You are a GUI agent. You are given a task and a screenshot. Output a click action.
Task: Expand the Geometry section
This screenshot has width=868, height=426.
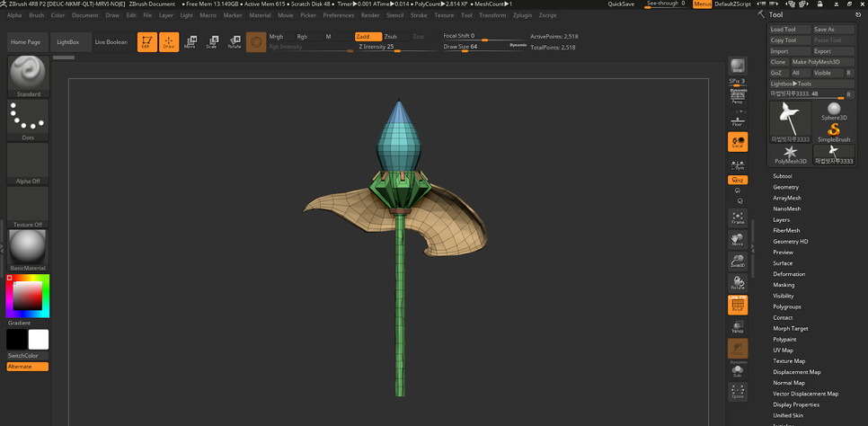(x=785, y=187)
